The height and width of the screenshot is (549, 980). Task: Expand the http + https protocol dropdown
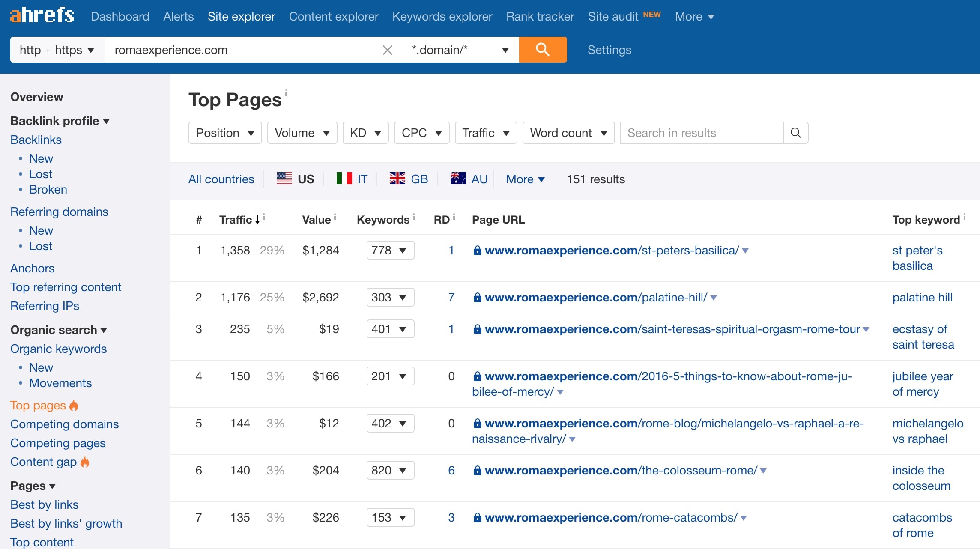(x=56, y=50)
